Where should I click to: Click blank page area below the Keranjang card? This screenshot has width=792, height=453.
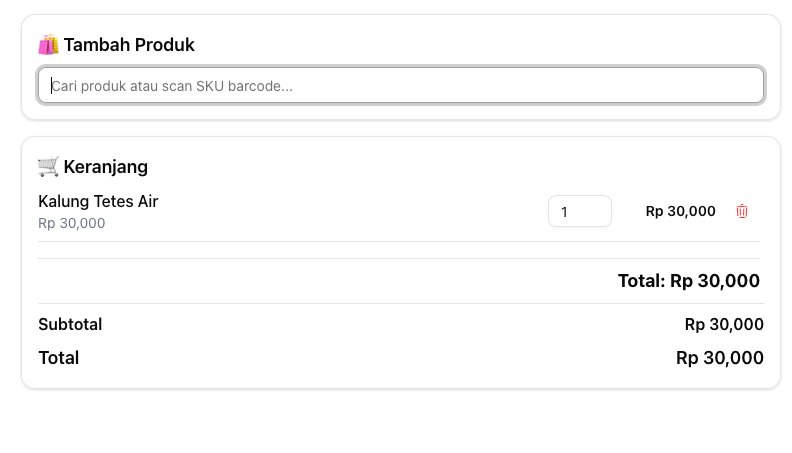click(x=400, y=425)
